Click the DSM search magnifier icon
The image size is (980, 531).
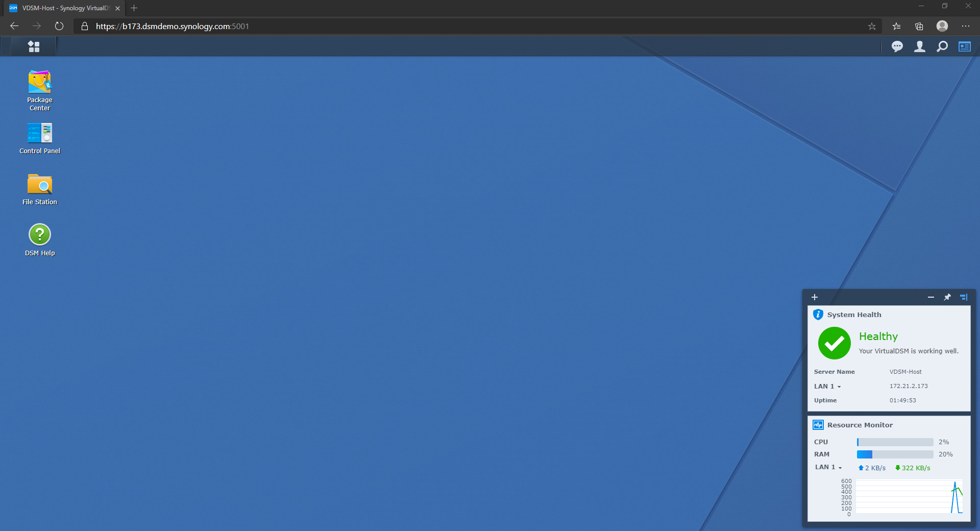click(x=942, y=46)
